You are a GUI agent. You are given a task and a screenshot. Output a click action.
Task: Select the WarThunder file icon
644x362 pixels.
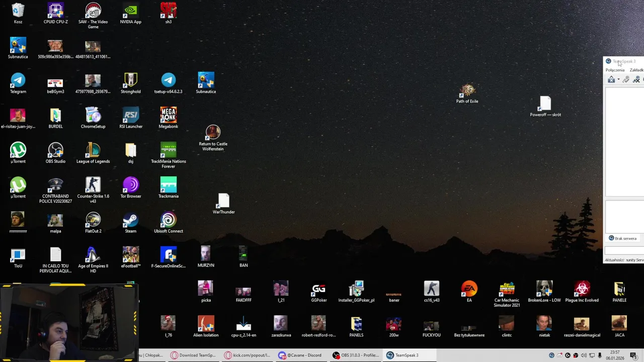coord(224,204)
